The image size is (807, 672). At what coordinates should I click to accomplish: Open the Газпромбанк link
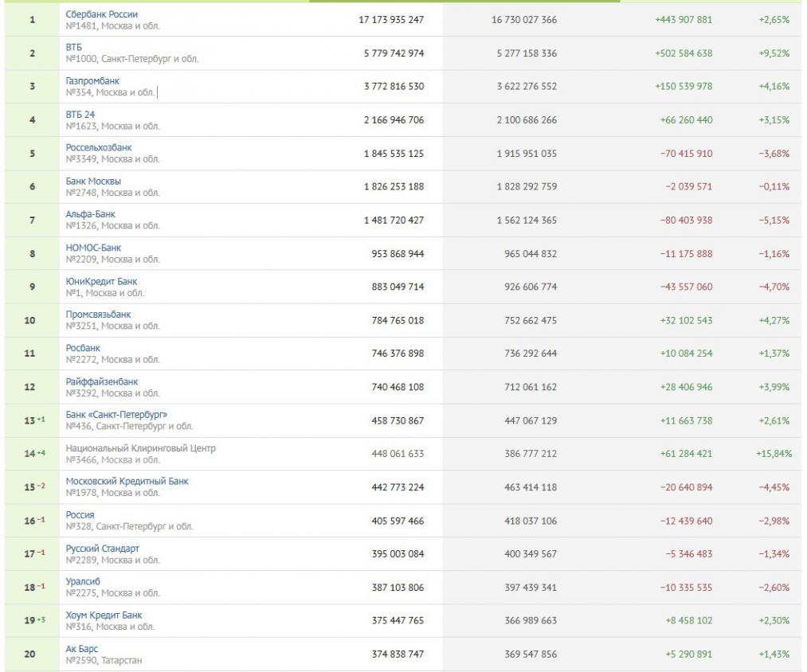pos(93,81)
